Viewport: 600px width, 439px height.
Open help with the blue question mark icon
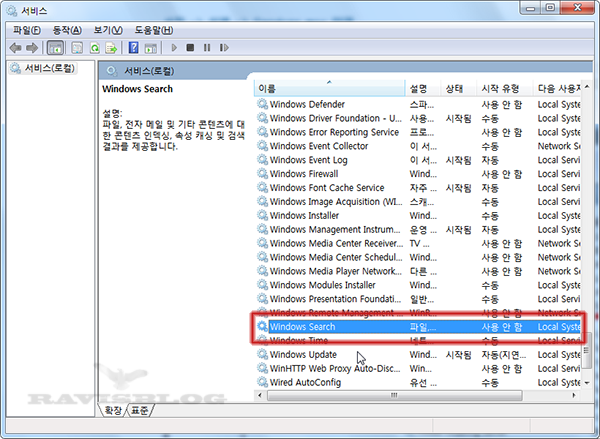(133, 48)
